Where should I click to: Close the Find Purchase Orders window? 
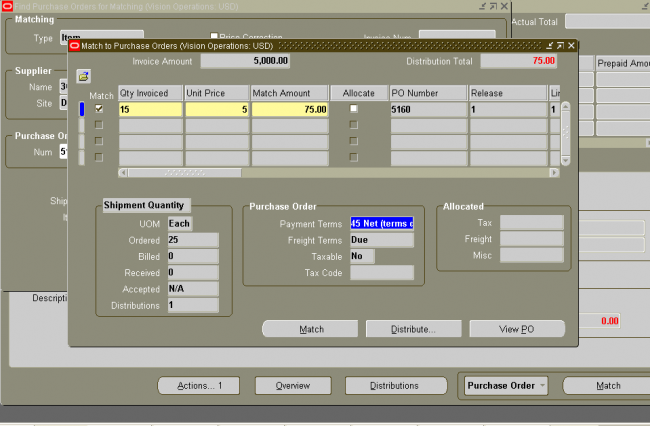click(504, 6)
